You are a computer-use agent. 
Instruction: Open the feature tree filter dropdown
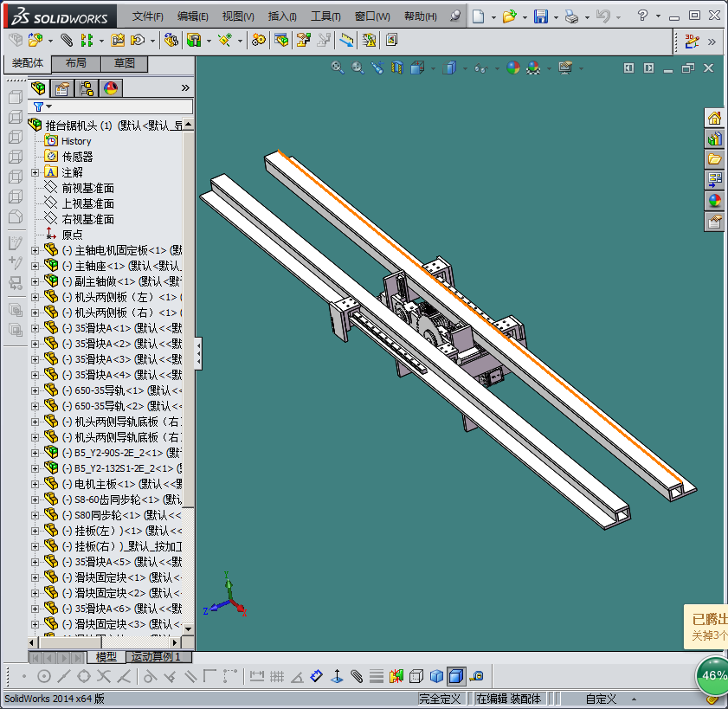click(x=42, y=106)
